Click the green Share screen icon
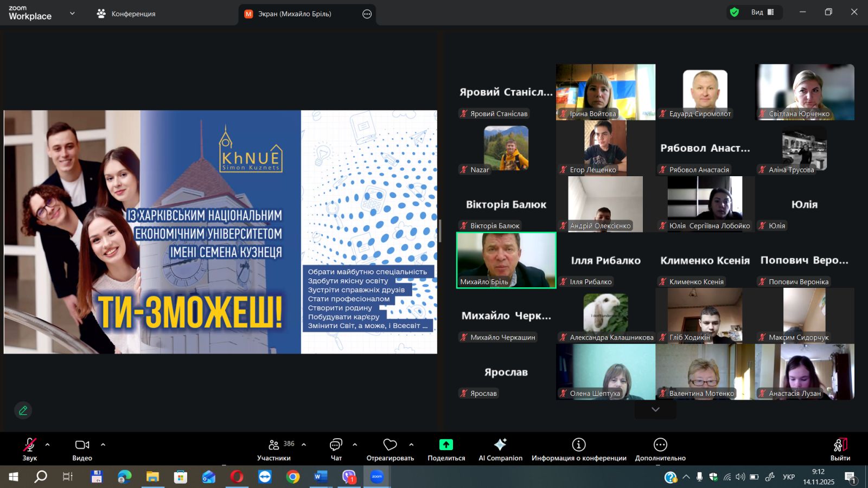 (446, 445)
